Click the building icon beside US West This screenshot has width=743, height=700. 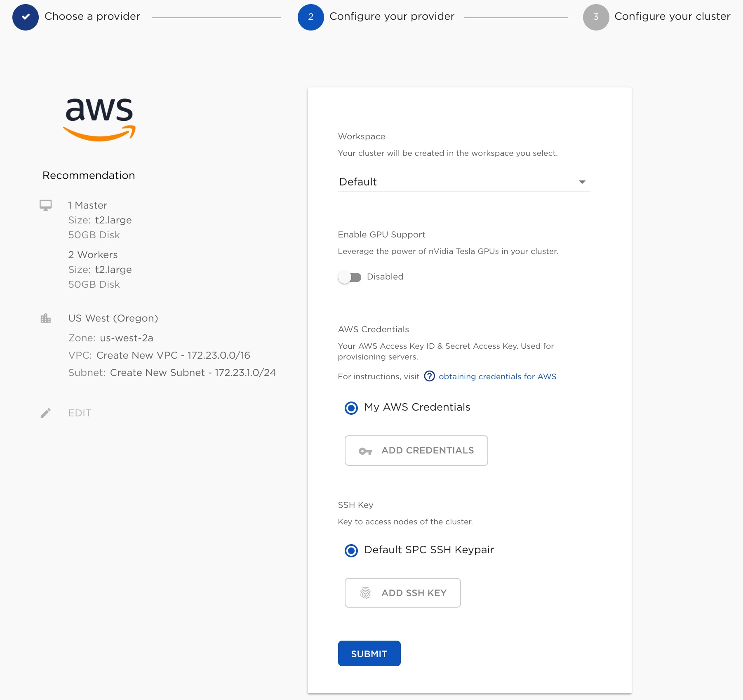(x=46, y=318)
